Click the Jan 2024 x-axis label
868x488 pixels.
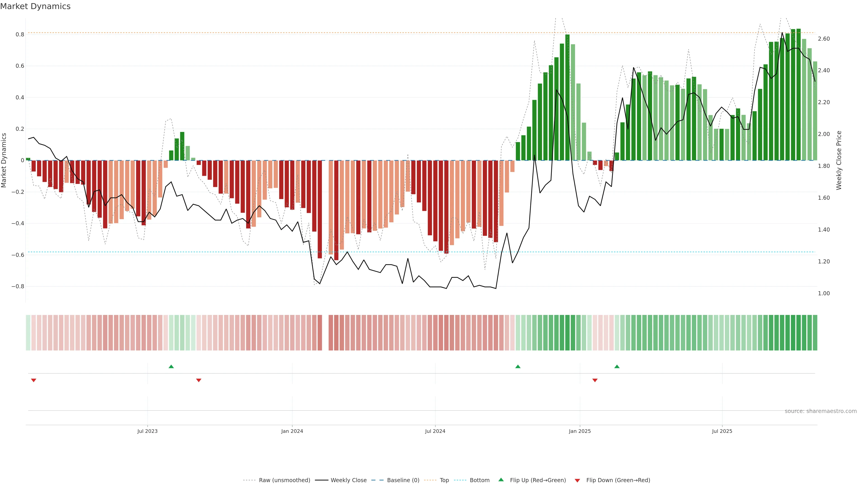[292, 431]
